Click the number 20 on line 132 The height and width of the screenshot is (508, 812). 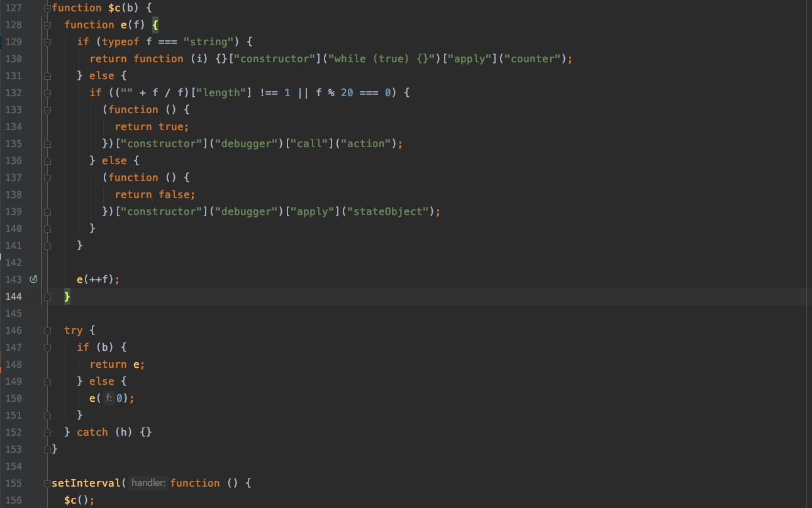[347, 93]
